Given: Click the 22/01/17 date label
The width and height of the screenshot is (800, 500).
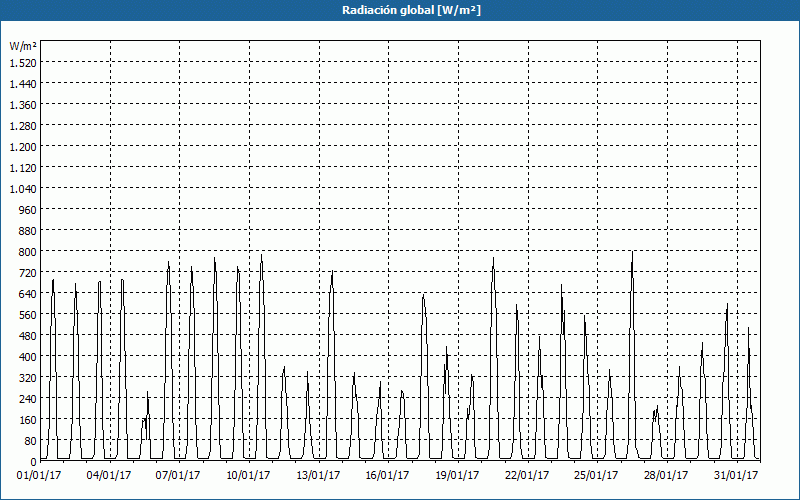Looking at the screenshot, I should pos(527,476).
